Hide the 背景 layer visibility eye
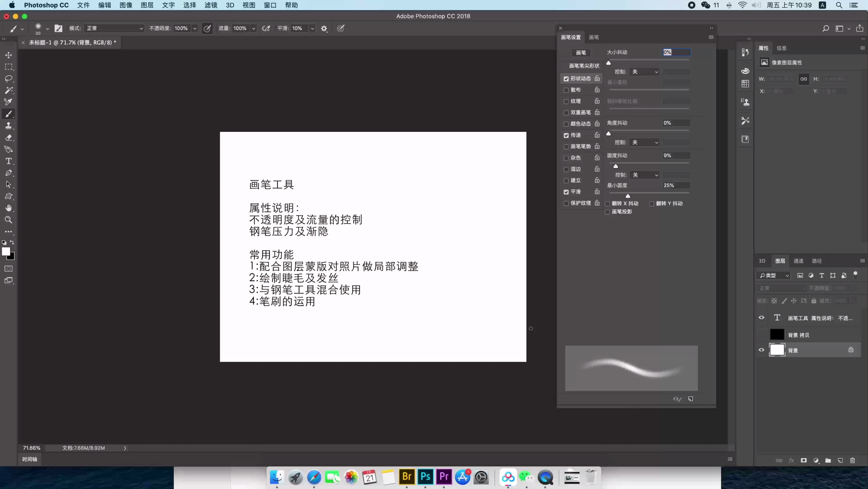868x489 pixels. [x=761, y=350]
